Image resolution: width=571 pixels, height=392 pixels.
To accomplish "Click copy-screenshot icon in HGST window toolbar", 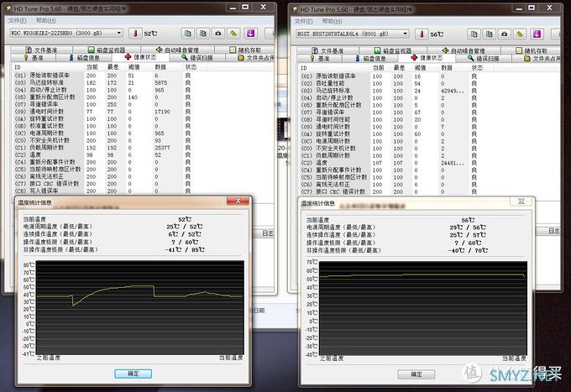I will click(x=489, y=34).
